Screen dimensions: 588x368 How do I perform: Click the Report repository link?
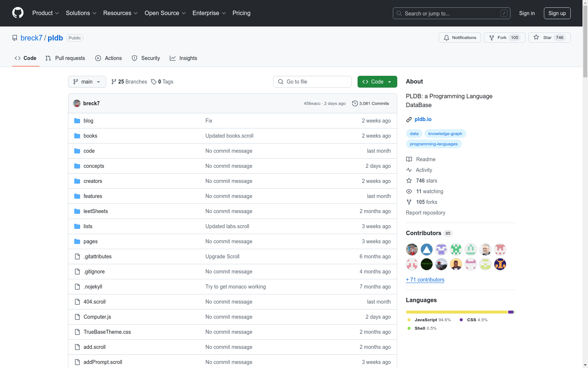coord(426,213)
